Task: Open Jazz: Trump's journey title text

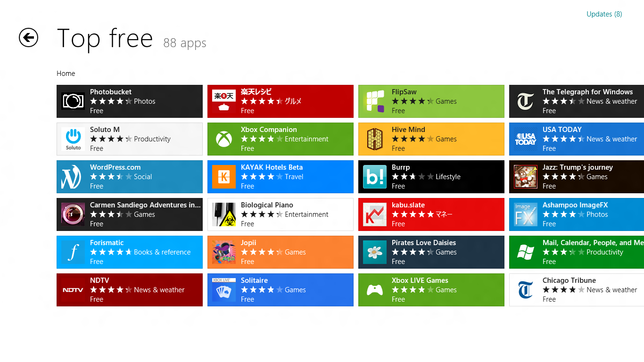Action: (x=578, y=167)
